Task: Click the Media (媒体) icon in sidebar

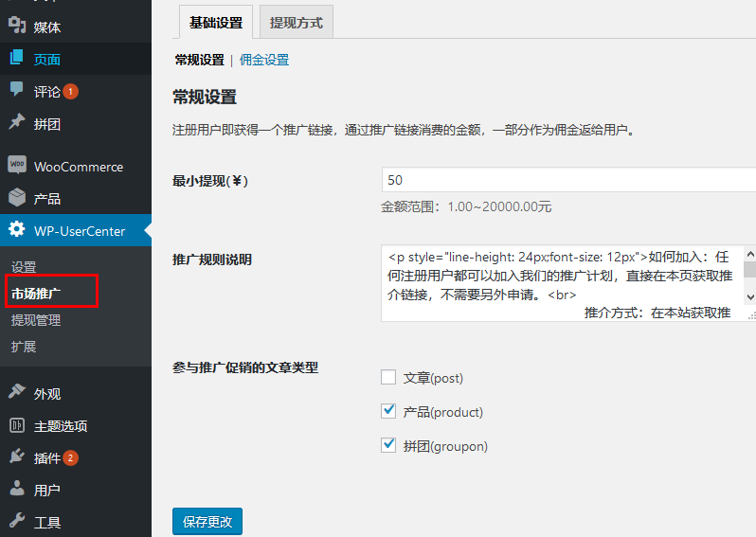Action: tap(17, 25)
